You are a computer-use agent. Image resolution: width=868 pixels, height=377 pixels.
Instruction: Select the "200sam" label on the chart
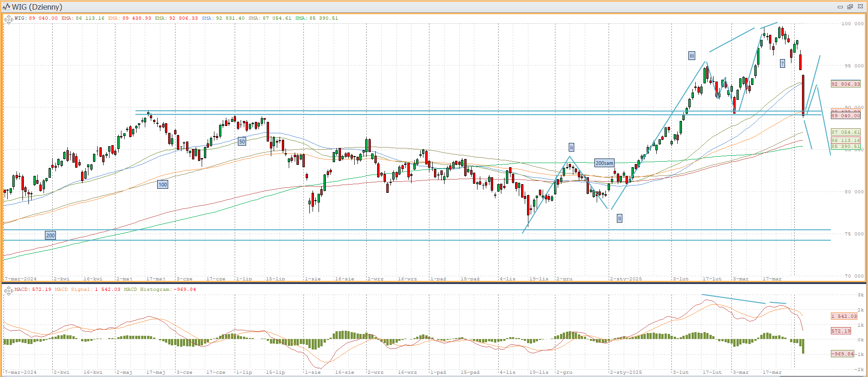[604, 163]
